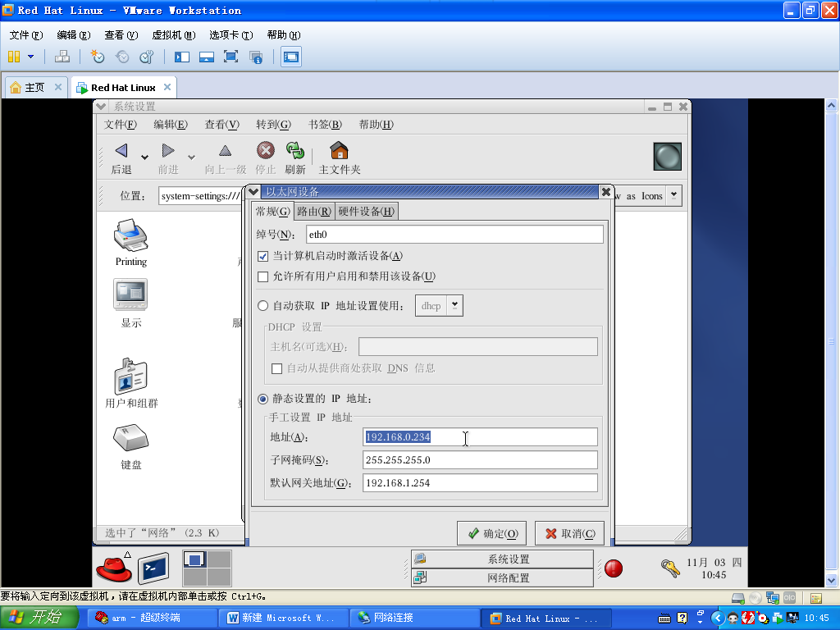Click VMware show sidebar view icon

(x=181, y=57)
